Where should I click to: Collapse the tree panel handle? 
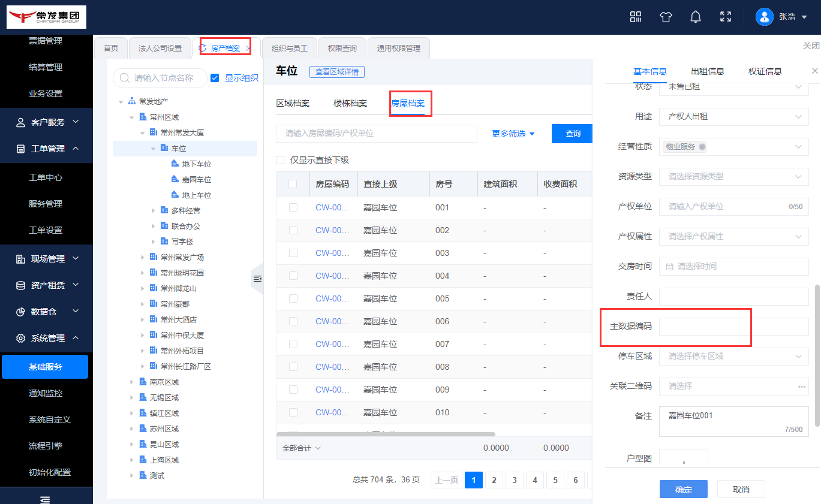click(x=257, y=279)
